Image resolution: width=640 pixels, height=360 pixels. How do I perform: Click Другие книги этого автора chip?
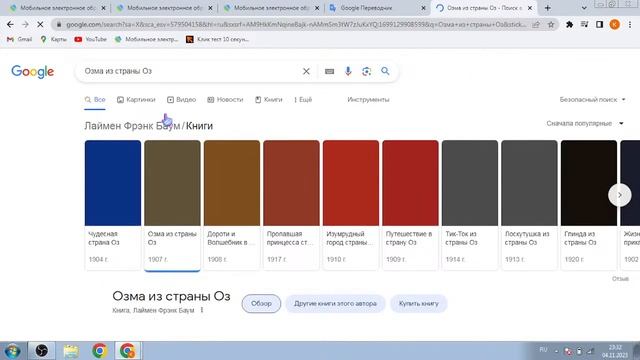[335, 304]
